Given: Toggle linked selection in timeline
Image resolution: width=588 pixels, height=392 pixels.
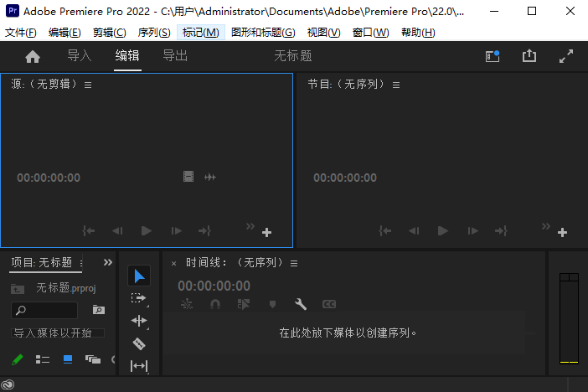Looking at the screenshot, I should point(244,304).
